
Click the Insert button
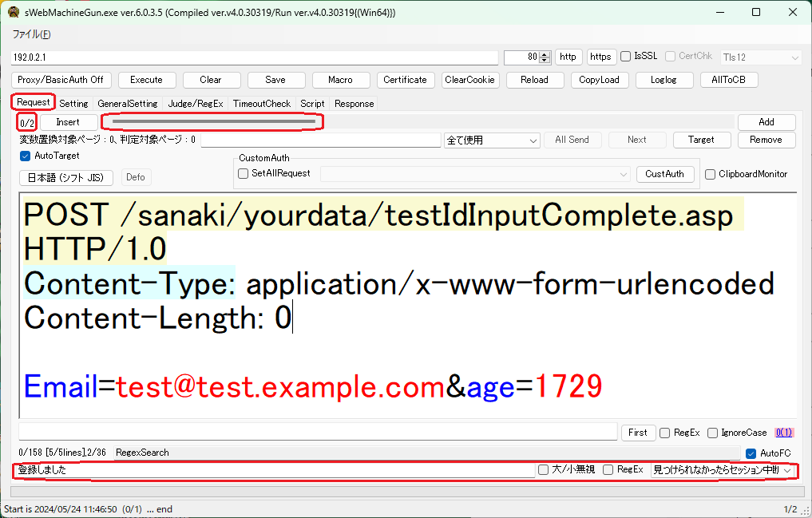69,122
